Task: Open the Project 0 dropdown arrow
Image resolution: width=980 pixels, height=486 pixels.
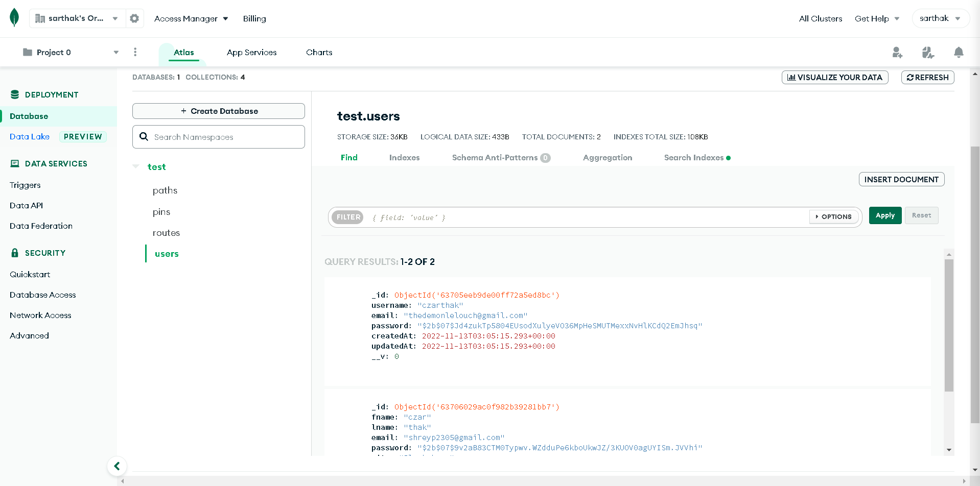Action: click(116, 52)
